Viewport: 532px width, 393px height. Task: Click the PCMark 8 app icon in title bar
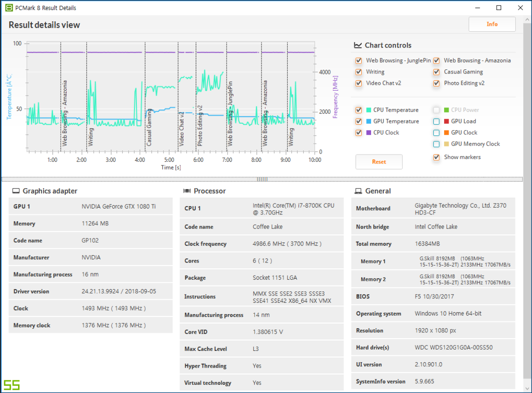point(9,7)
